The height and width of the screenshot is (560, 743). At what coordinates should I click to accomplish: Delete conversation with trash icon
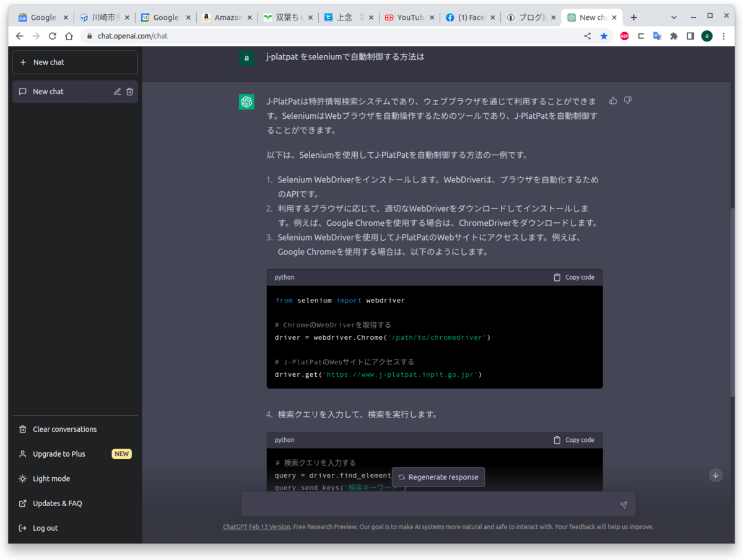point(129,92)
